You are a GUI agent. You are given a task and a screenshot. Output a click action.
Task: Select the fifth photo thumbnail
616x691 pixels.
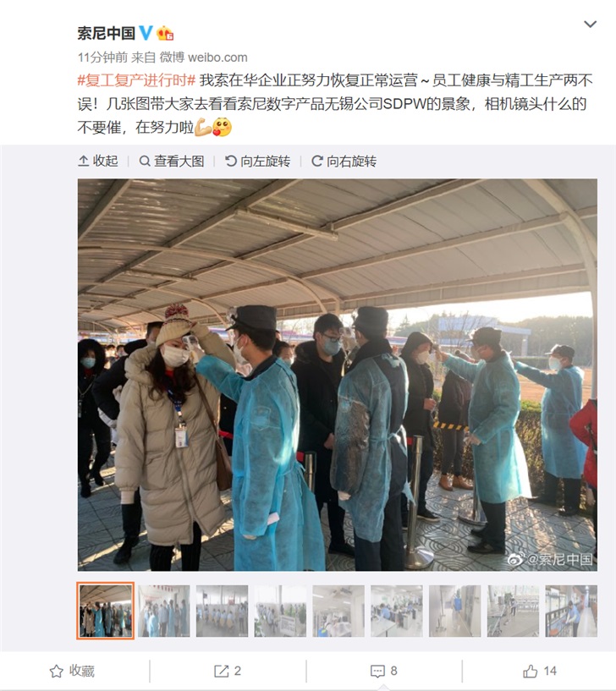(x=338, y=611)
